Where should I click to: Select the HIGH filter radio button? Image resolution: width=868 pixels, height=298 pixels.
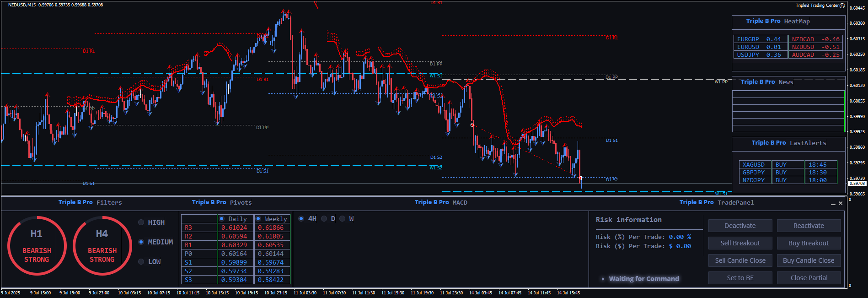point(141,222)
